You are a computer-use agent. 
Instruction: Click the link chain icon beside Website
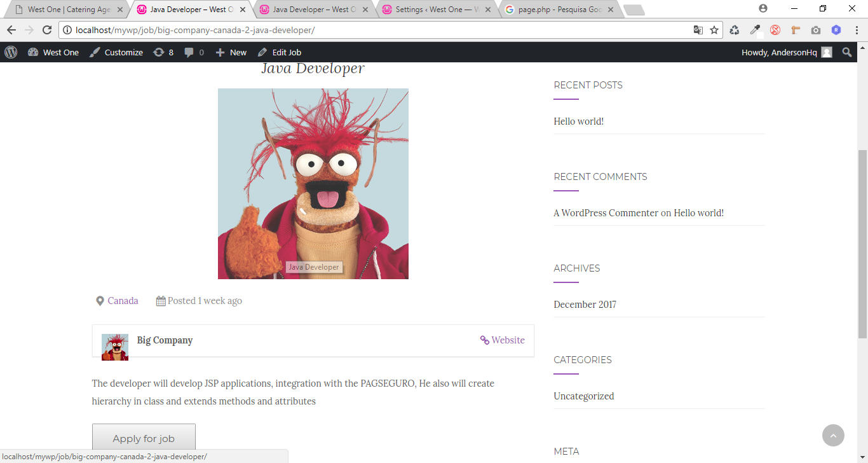[x=485, y=340]
